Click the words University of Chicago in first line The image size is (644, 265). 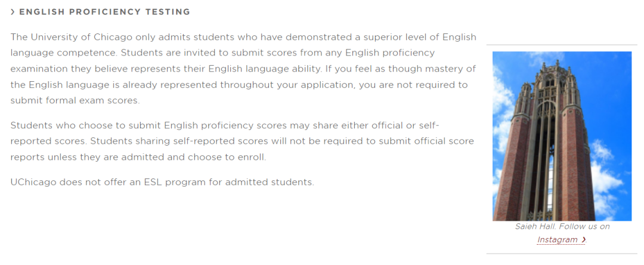point(82,37)
